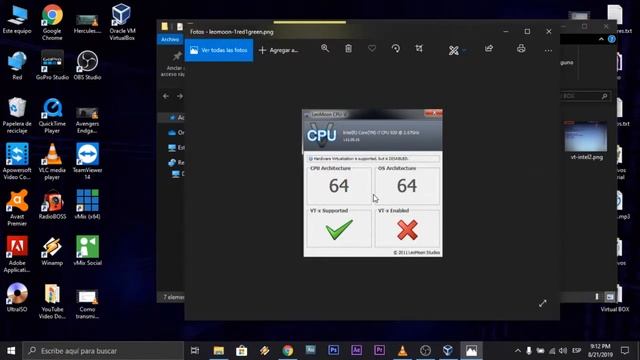Image resolution: width=640 pixels, height=360 pixels.
Task: Show hidden system tray icons chevron
Action: (518, 351)
